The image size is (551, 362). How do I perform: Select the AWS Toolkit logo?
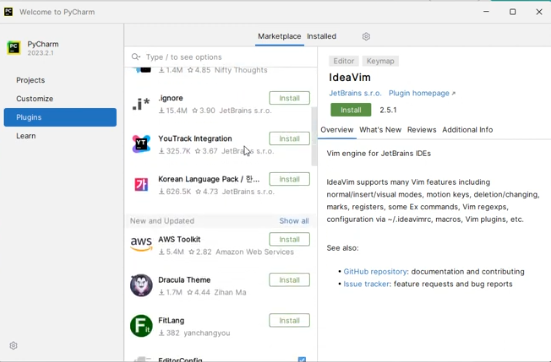pyautogui.click(x=141, y=245)
